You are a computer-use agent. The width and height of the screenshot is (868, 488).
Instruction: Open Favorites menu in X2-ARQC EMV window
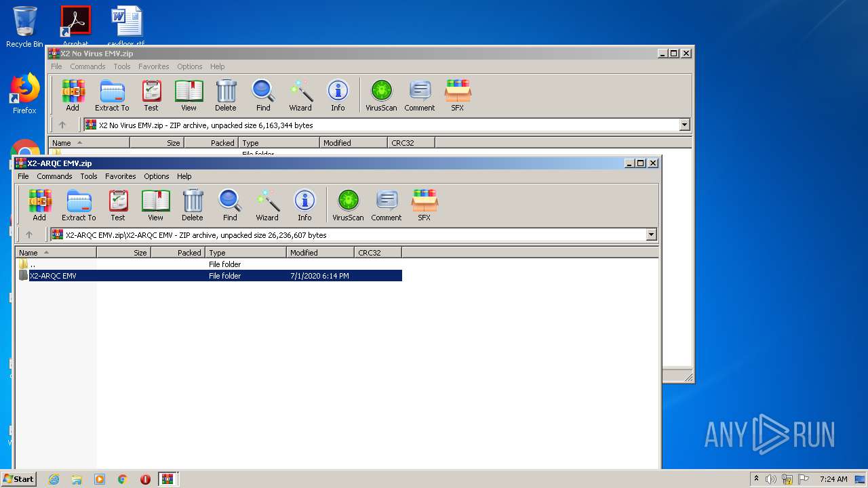click(x=121, y=176)
